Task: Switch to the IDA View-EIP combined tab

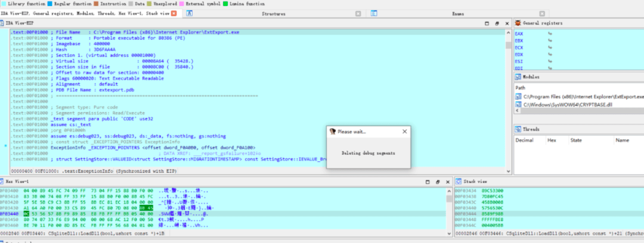Action: [x=85, y=14]
